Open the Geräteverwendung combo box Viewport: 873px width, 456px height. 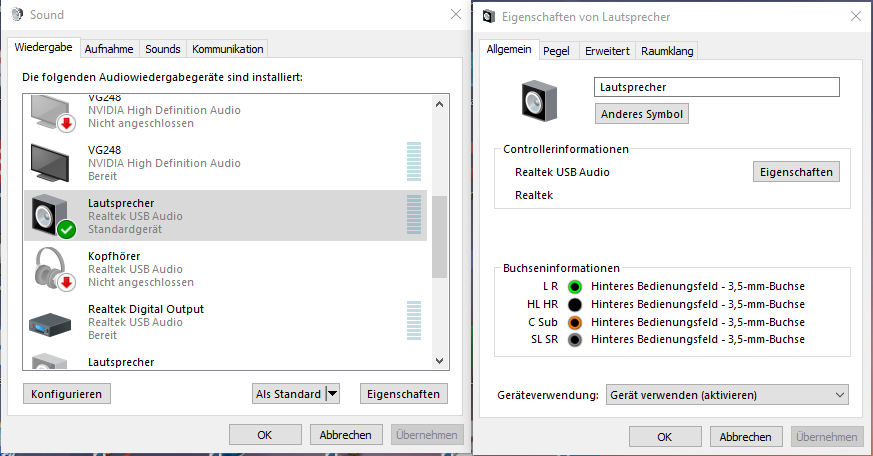727,395
